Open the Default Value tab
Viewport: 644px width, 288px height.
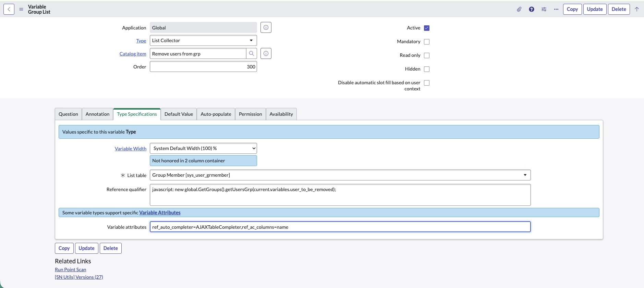[179, 114]
